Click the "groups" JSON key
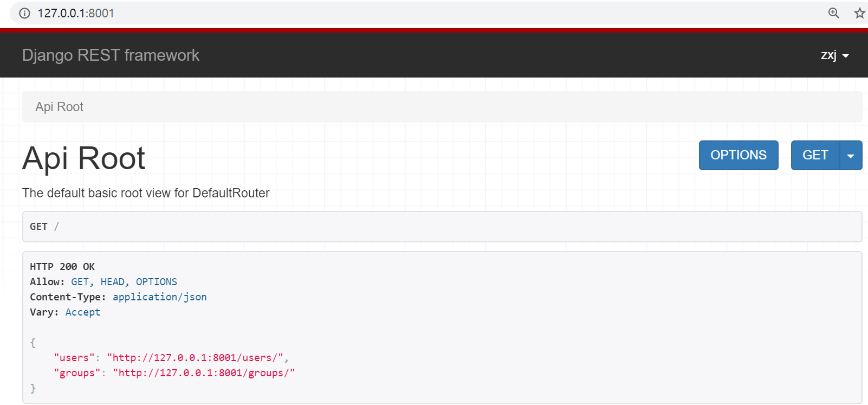The width and height of the screenshot is (868, 405). pos(77,373)
